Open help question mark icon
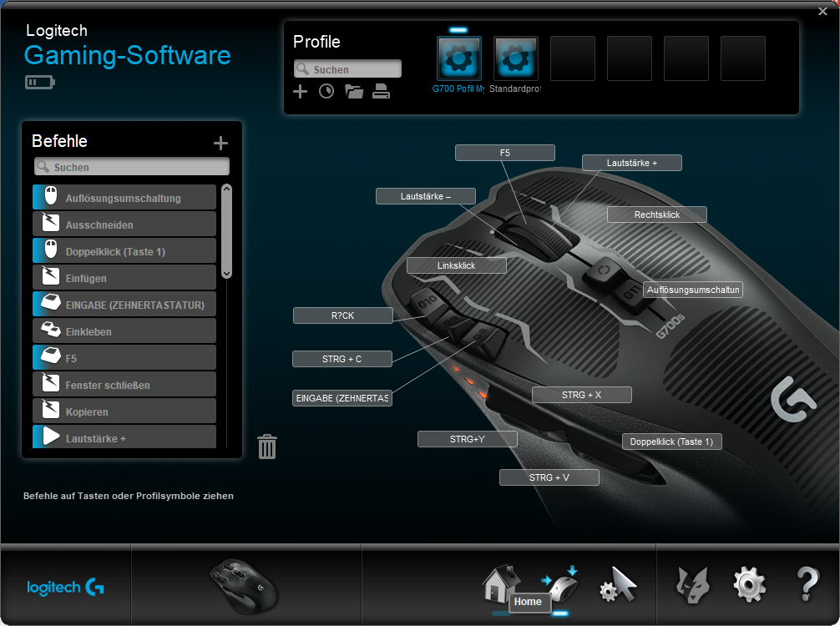 (807, 583)
